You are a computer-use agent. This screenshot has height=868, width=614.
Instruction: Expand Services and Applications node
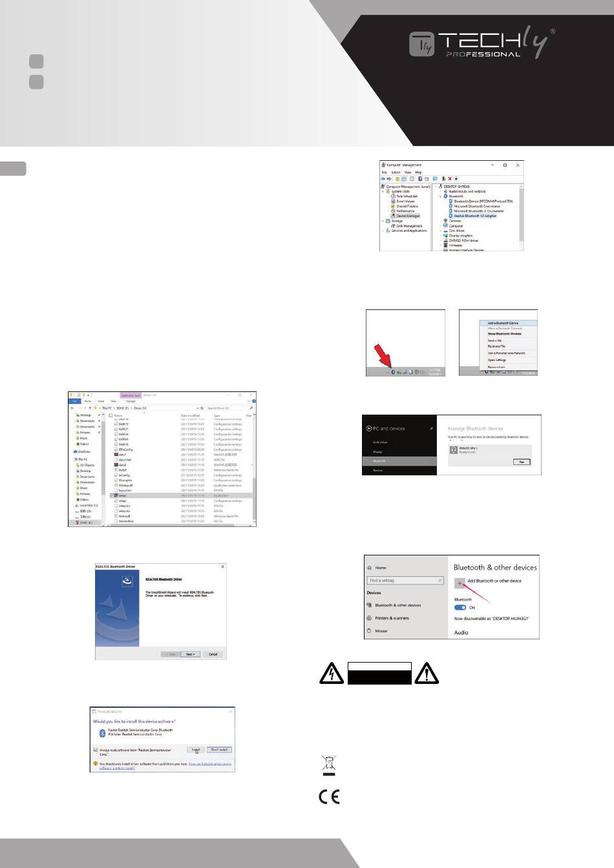pyautogui.click(x=383, y=231)
